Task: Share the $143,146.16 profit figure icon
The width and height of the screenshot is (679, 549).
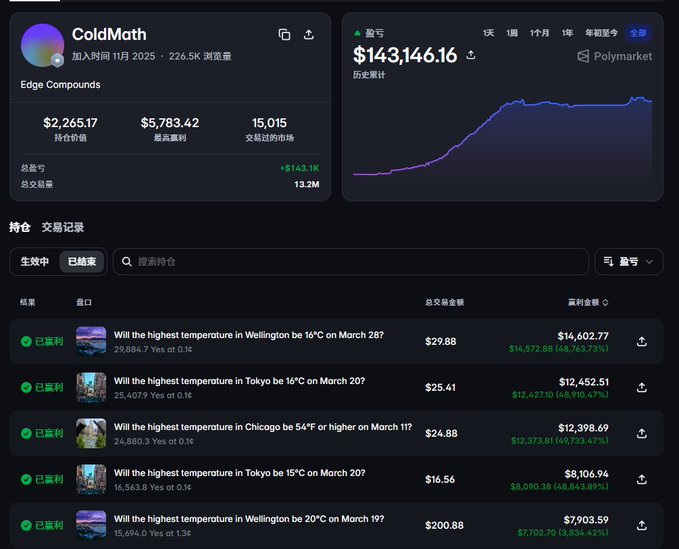Action: click(x=471, y=55)
